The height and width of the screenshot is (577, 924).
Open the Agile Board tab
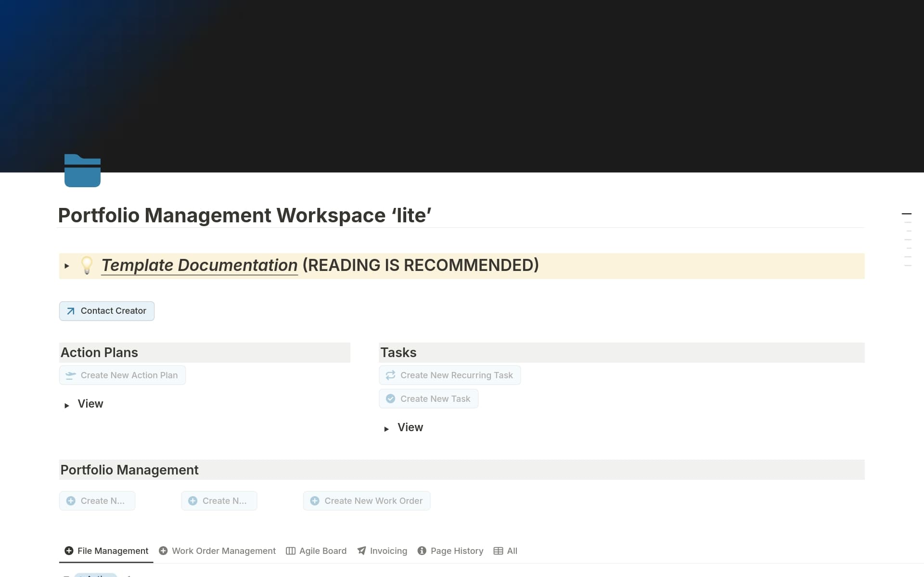322,551
